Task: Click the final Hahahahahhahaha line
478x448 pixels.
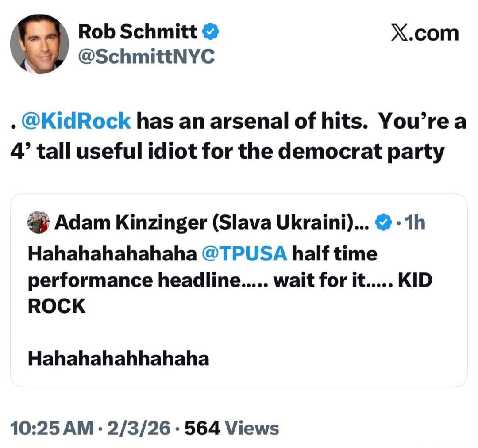Action: tap(118, 358)
